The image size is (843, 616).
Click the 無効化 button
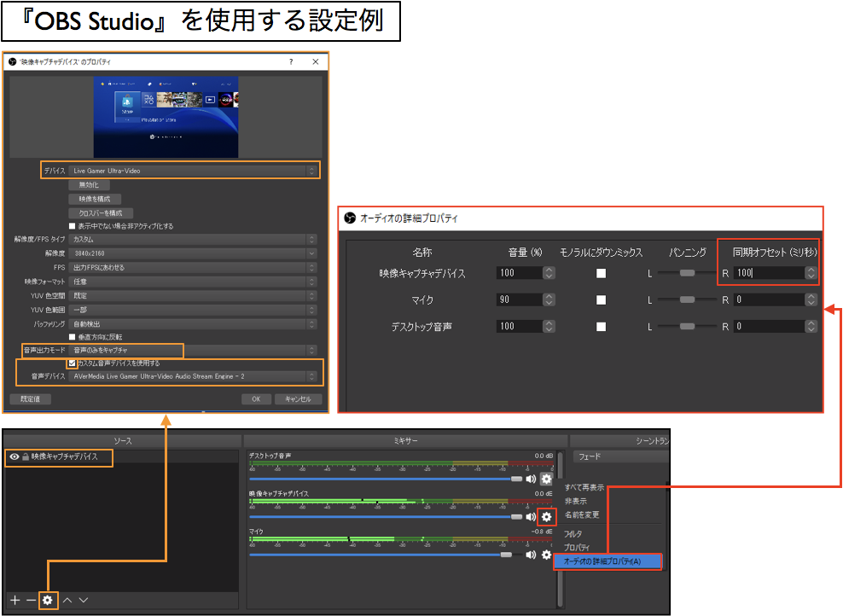(90, 185)
